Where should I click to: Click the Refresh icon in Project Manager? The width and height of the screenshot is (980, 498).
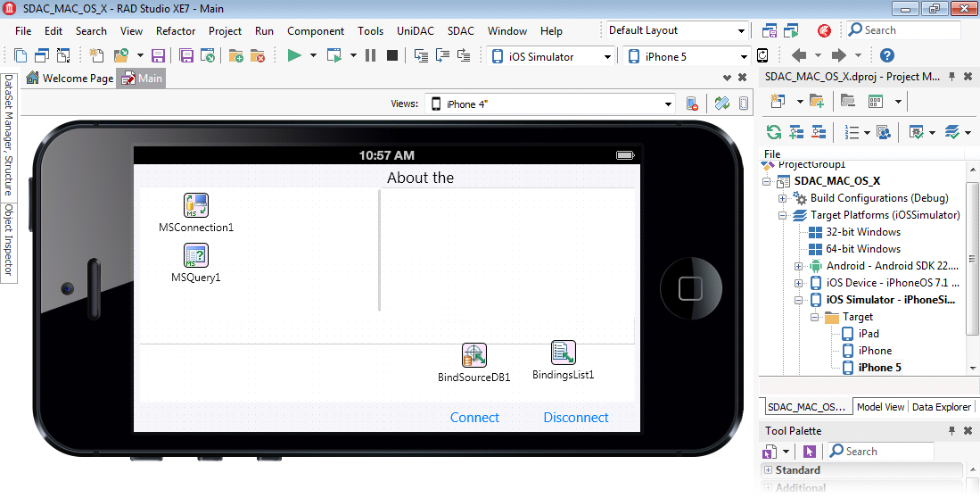point(774,132)
